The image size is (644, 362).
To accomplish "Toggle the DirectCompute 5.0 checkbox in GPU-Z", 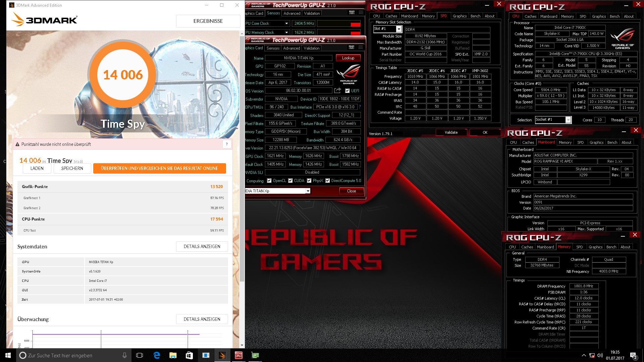I will point(328,181).
